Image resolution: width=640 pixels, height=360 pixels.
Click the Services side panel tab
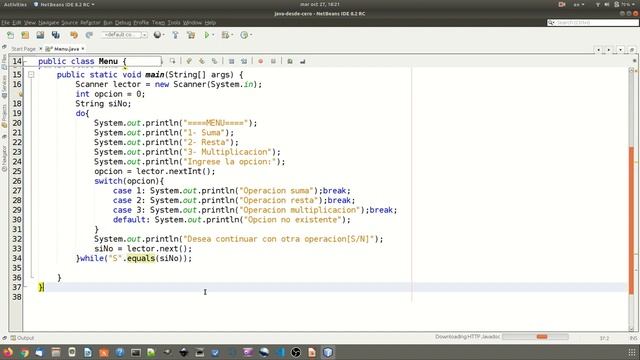(4, 87)
